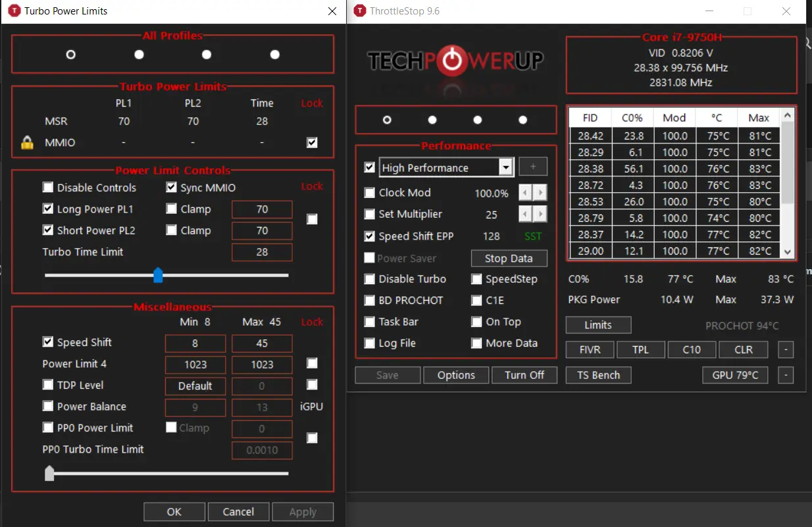The image size is (812, 527).
Task: Select the third ThrottleStop profile radio button
Action: (478, 120)
